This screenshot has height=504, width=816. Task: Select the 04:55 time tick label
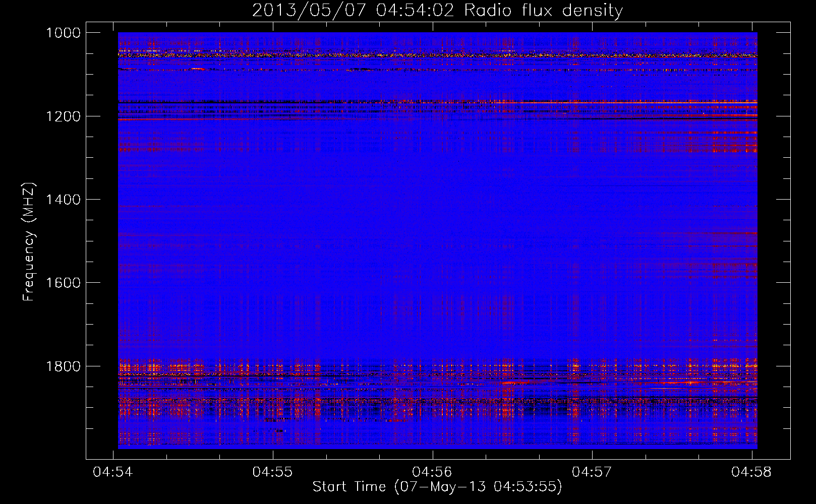pyautogui.click(x=272, y=472)
